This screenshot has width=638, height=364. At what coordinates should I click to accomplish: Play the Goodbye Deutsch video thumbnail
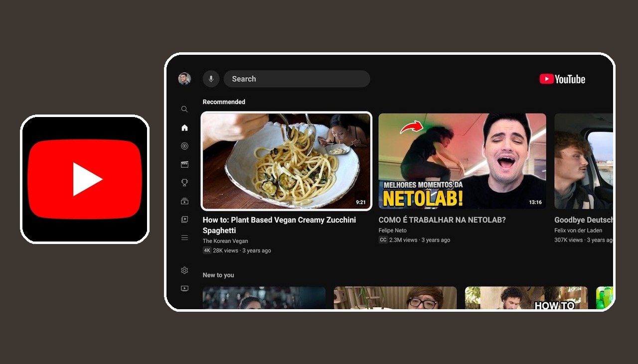click(584, 161)
